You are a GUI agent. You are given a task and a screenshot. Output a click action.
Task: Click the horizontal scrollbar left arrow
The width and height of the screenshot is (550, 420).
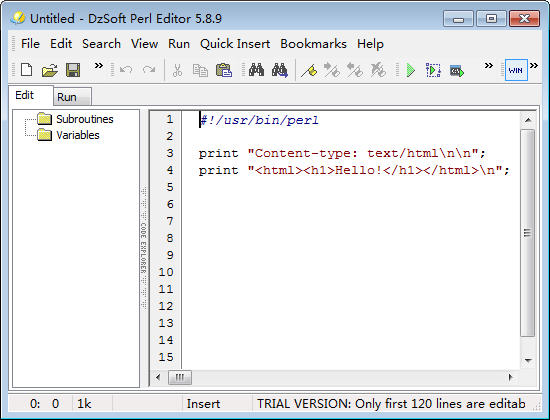[158, 378]
